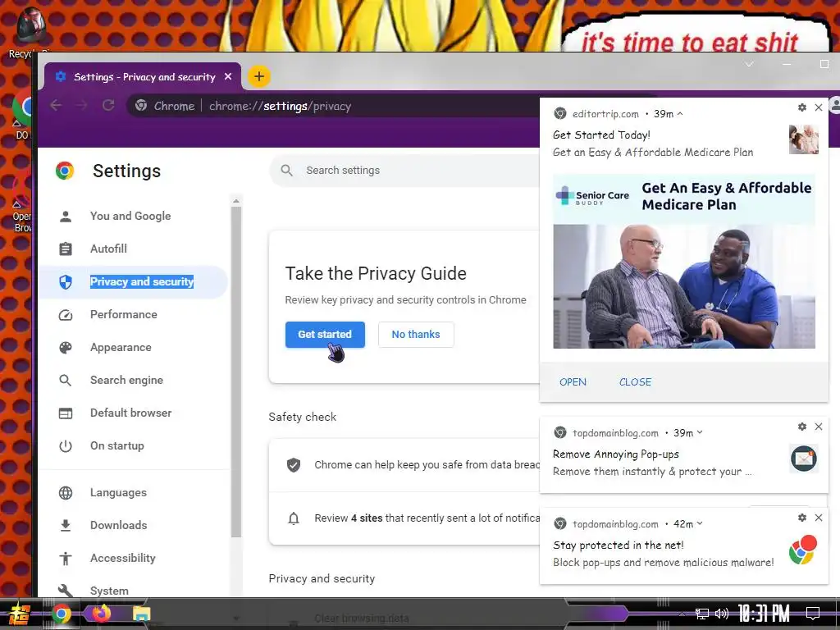Open Review 4 sites notifications row
Viewport: 840px width, 630px height.
pos(404,518)
